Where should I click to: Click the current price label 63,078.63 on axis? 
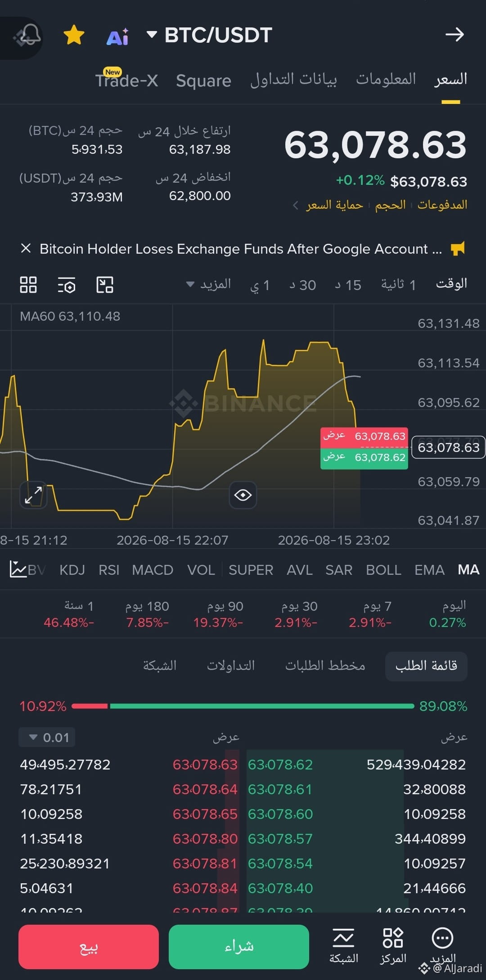point(449,447)
